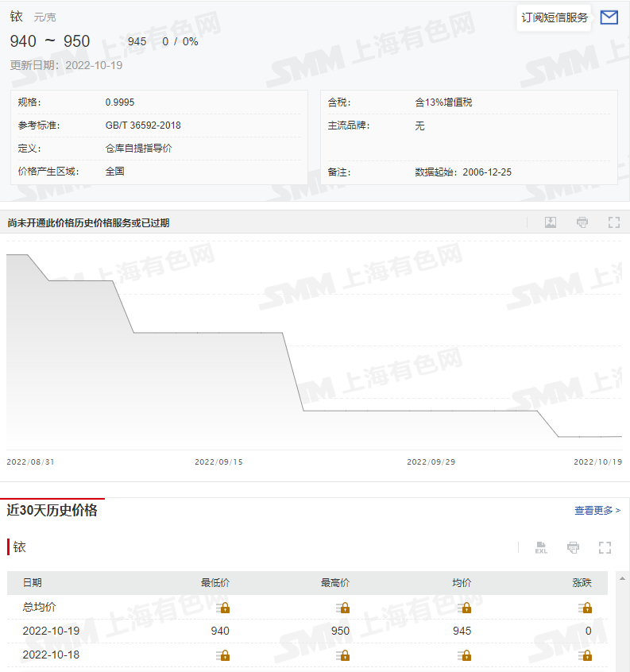The image size is (630, 672).
Task: Click lock icon for 2022-10-18 最低价
Action: point(222,655)
